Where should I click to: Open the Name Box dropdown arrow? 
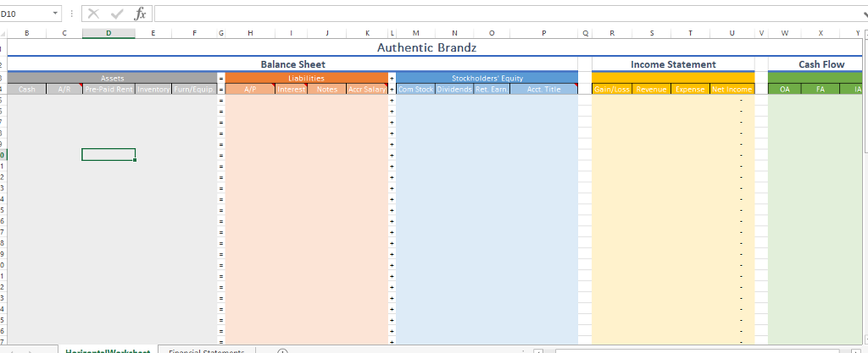pos(55,14)
